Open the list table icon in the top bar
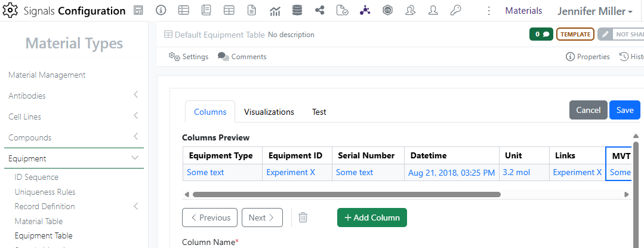 (184, 11)
